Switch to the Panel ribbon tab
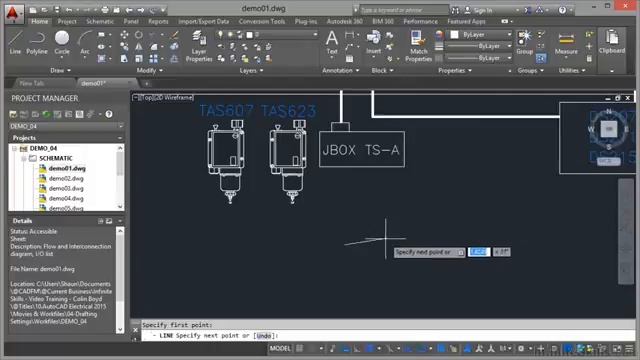640x360 pixels. click(131, 21)
